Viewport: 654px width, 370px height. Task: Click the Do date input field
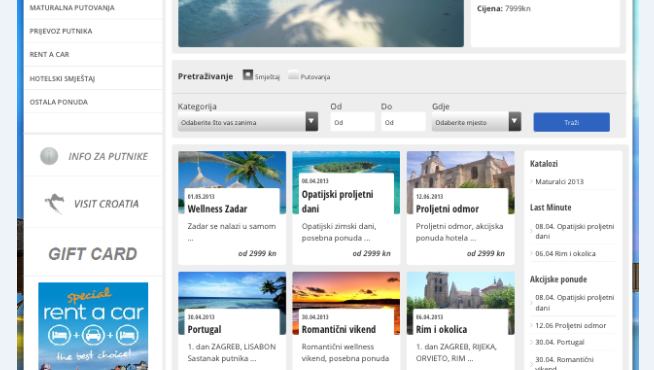tap(403, 122)
